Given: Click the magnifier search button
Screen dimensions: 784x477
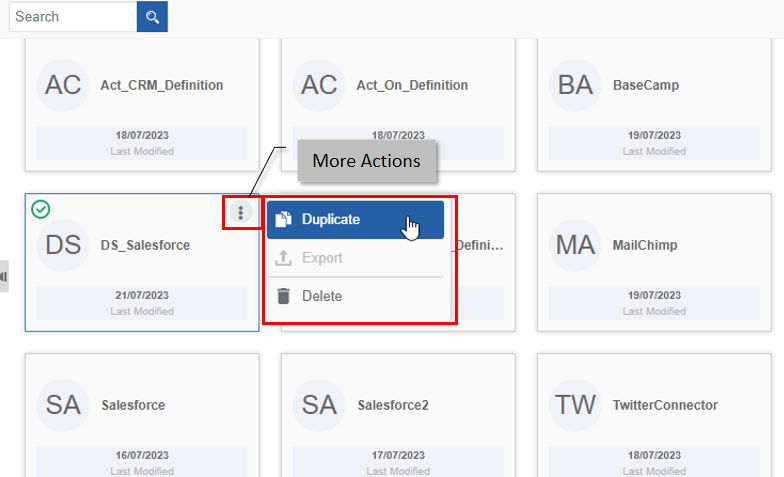Looking at the screenshot, I should pos(152,16).
